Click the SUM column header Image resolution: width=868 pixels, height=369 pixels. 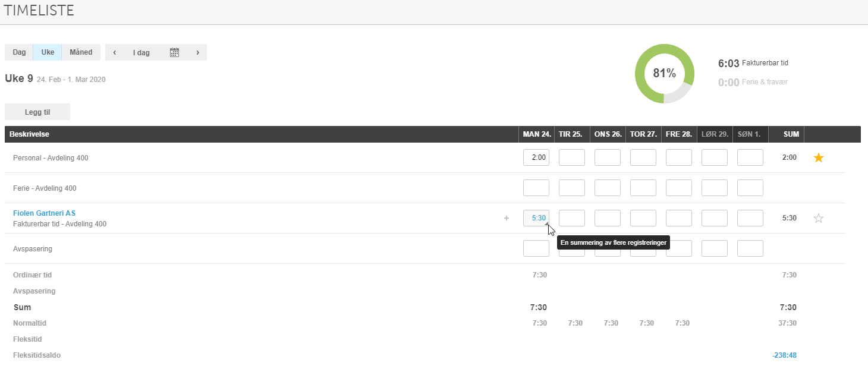click(x=787, y=134)
